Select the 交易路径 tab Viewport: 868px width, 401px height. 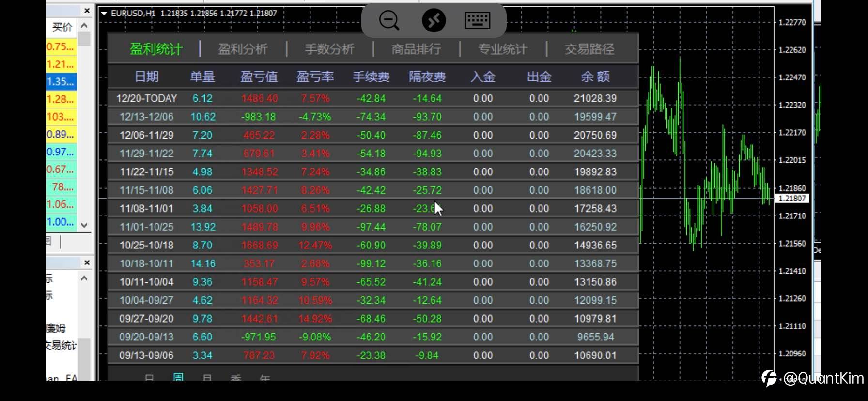tap(589, 49)
